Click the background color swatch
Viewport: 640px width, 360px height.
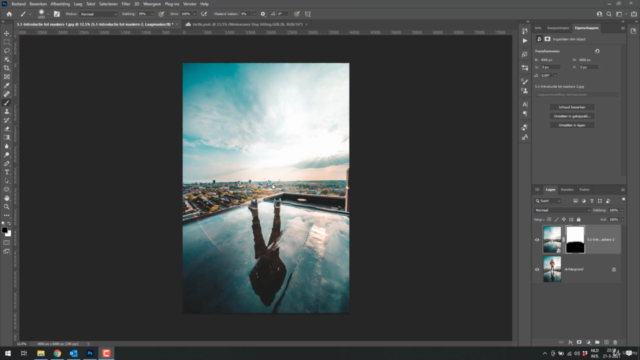coord(9,234)
